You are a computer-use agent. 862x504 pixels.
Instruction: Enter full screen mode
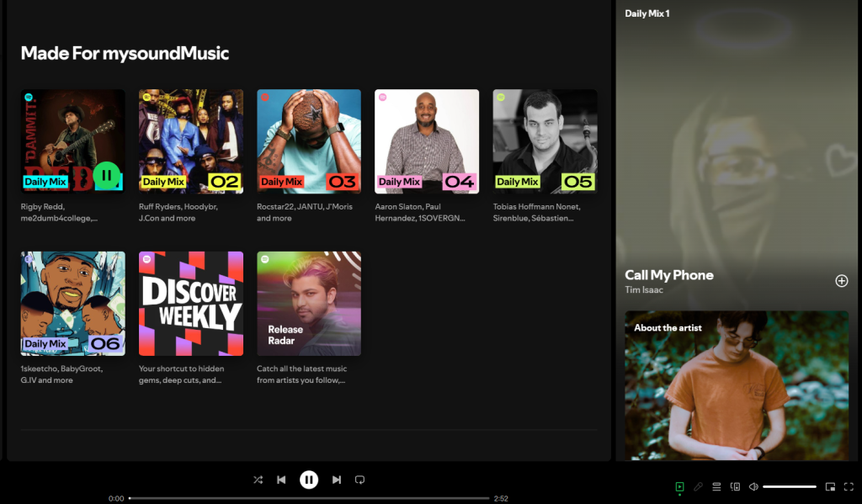click(849, 486)
